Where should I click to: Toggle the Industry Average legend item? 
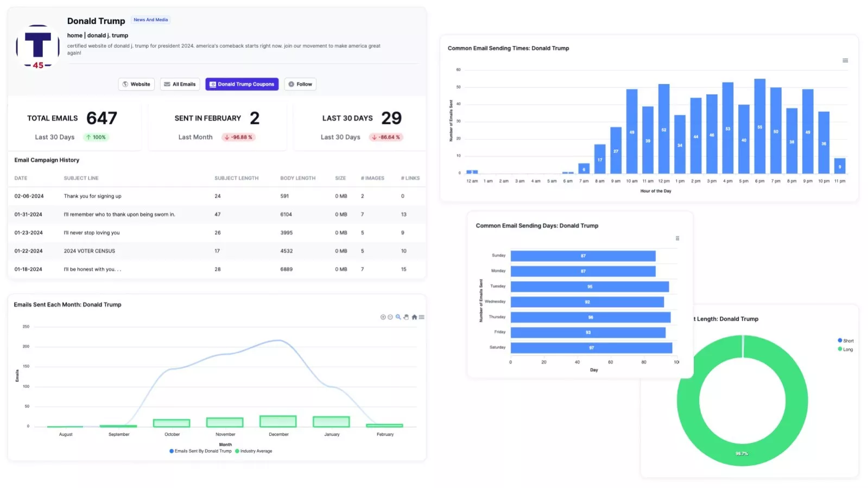254,451
